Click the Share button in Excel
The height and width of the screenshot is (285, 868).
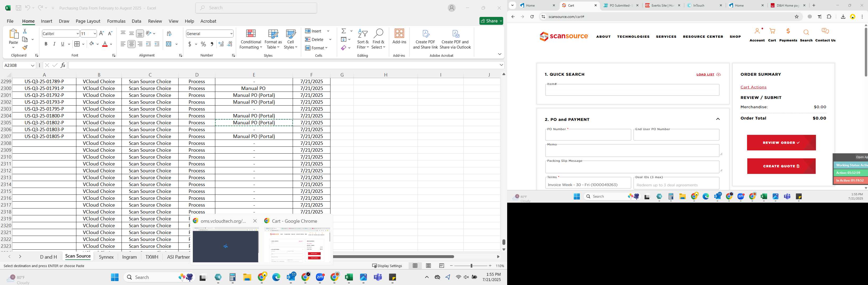(491, 21)
